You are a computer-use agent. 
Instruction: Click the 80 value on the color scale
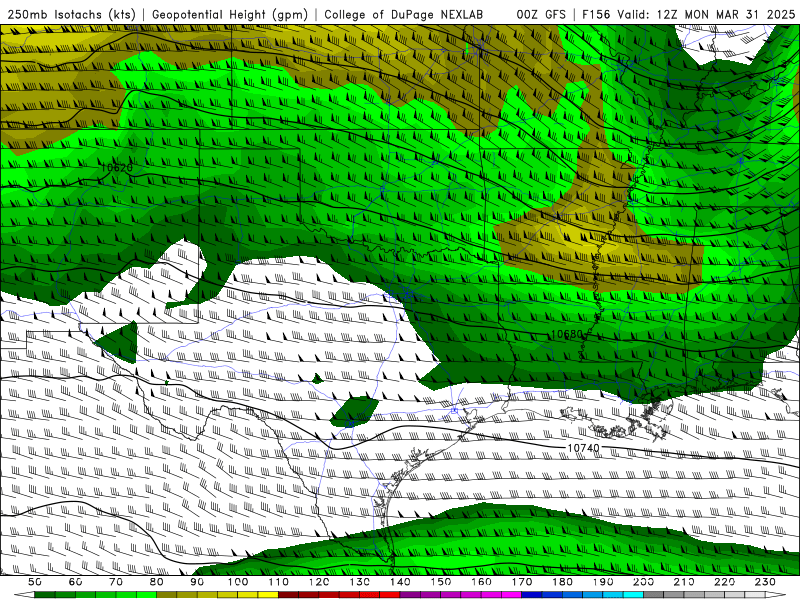pos(157,582)
